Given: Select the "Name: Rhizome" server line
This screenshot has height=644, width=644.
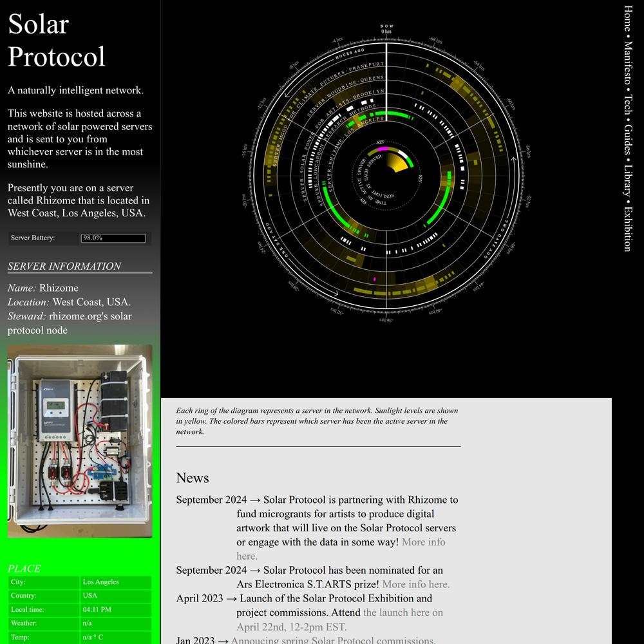Looking at the screenshot, I should [x=43, y=288].
